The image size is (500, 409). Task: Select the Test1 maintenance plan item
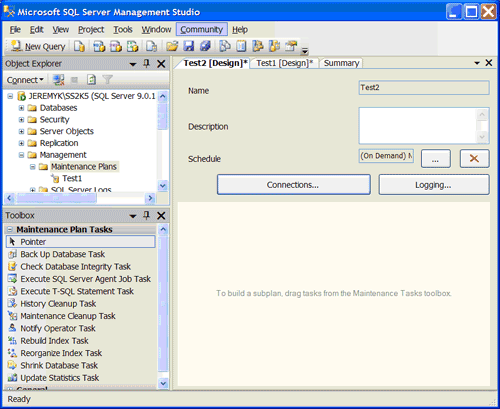click(x=72, y=178)
